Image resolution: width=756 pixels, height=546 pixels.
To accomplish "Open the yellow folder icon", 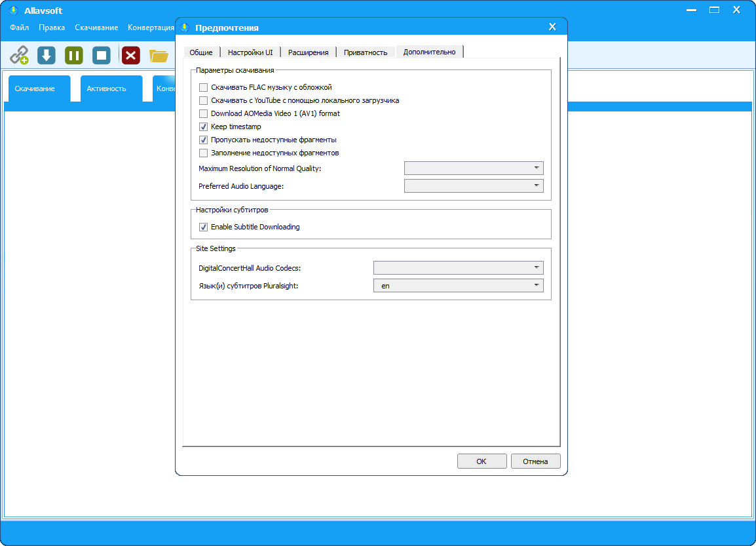I will click(x=159, y=56).
